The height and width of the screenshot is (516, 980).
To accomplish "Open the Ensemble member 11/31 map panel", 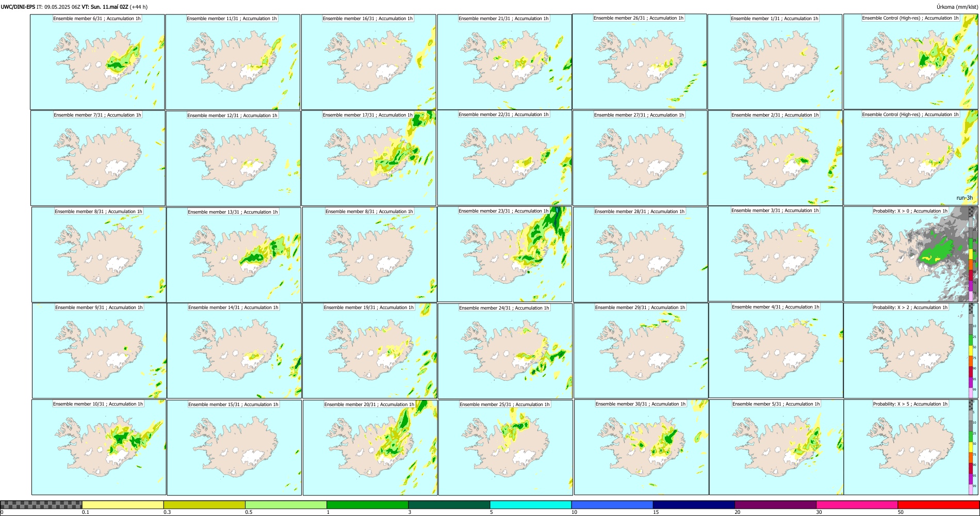I will click(233, 62).
